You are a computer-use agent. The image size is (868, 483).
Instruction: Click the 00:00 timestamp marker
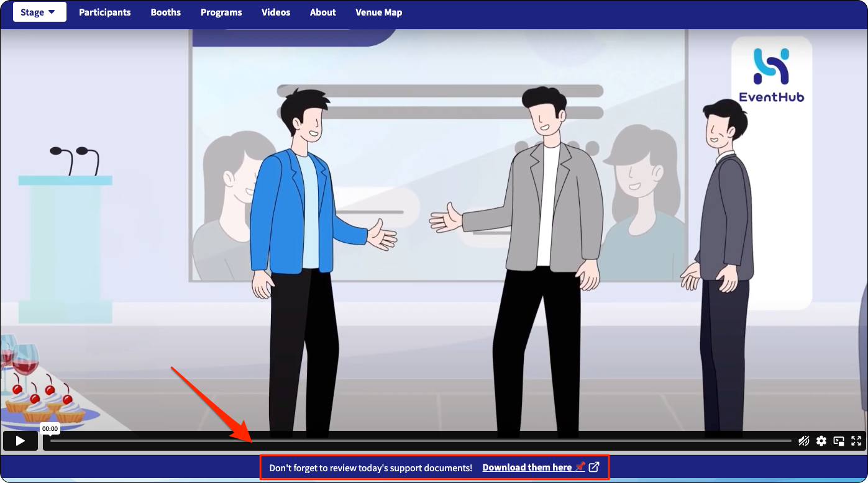coord(50,428)
